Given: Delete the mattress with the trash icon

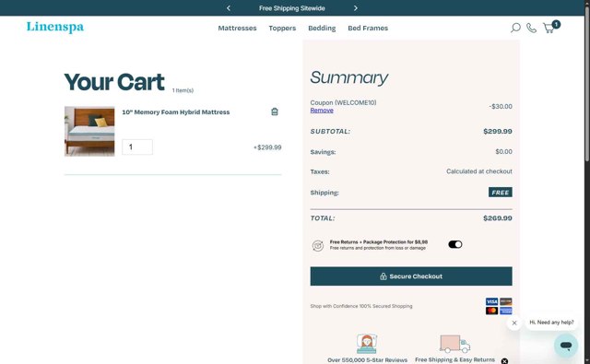Looking at the screenshot, I should [275, 112].
